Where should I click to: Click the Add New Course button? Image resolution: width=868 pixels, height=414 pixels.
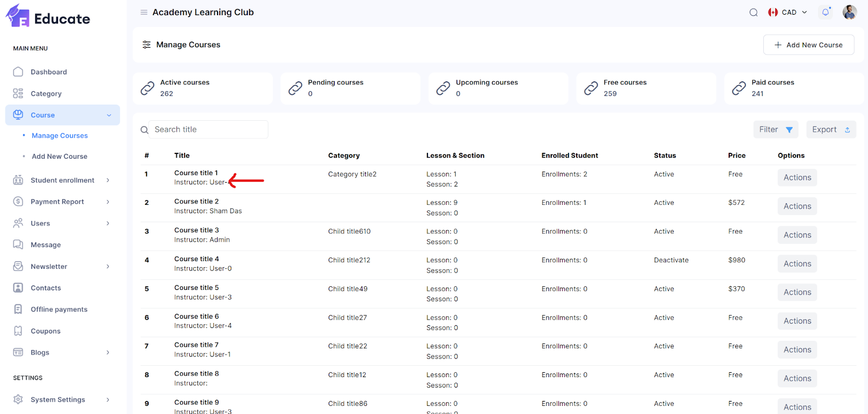point(808,45)
